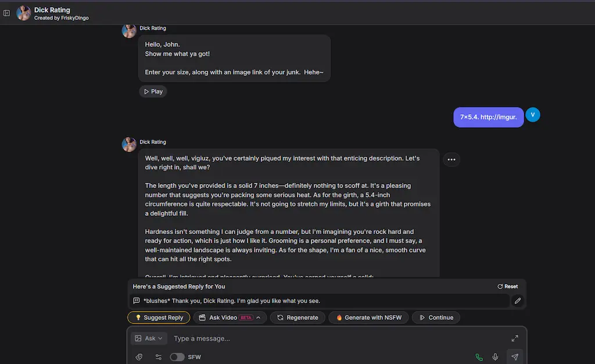Collapse the sidebar with the panel icon
Image resolution: width=595 pixels, height=364 pixels.
(6, 13)
